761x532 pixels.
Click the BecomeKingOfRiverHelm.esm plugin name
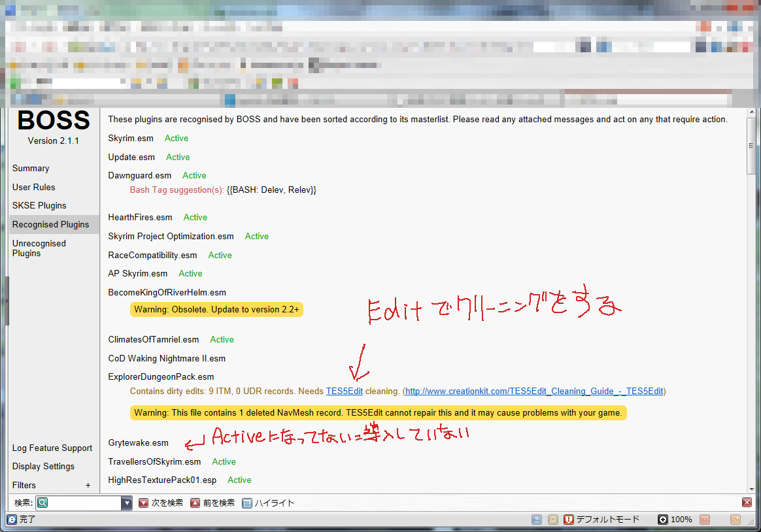pos(167,292)
